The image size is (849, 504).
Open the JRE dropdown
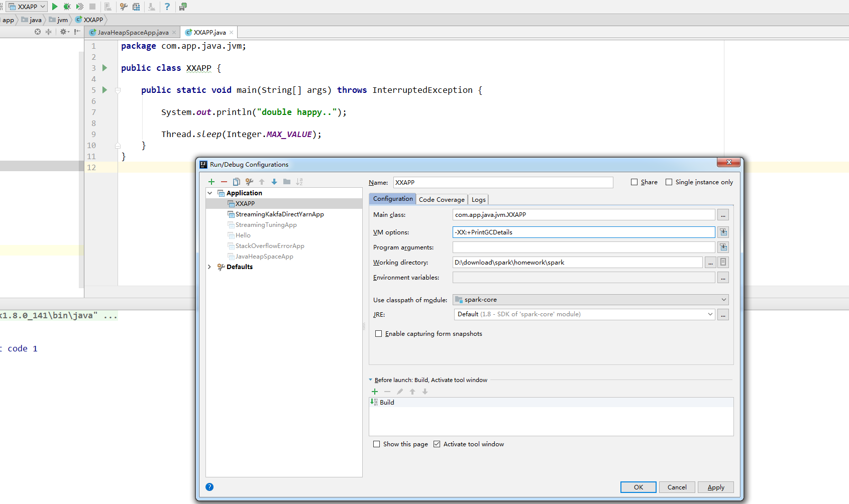(x=585, y=314)
